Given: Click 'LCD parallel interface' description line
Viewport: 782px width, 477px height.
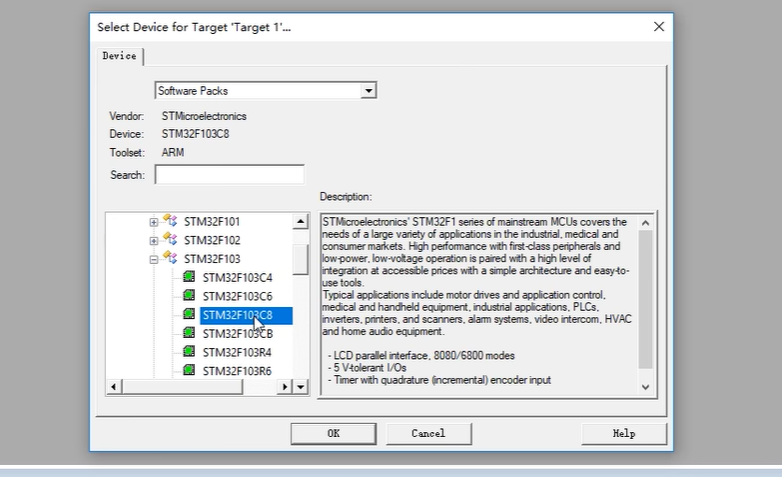Looking at the screenshot, I should coord(421,356).
